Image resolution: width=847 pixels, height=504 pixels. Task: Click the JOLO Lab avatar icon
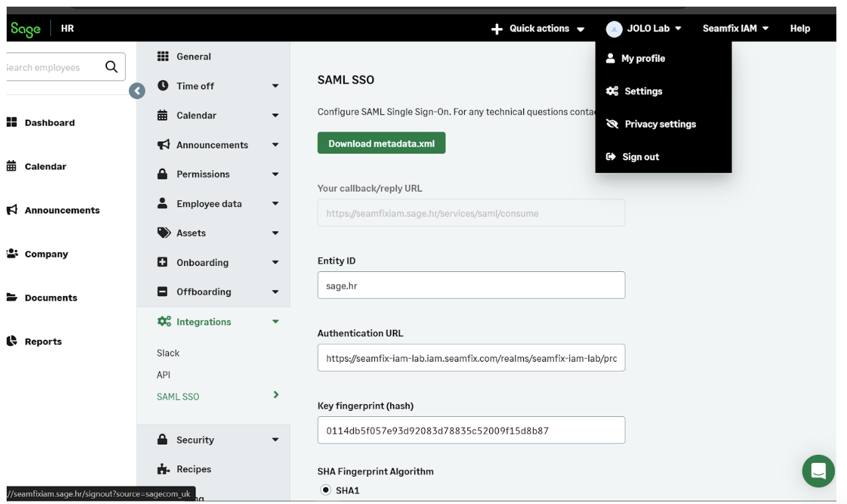[x=614, y=29]
